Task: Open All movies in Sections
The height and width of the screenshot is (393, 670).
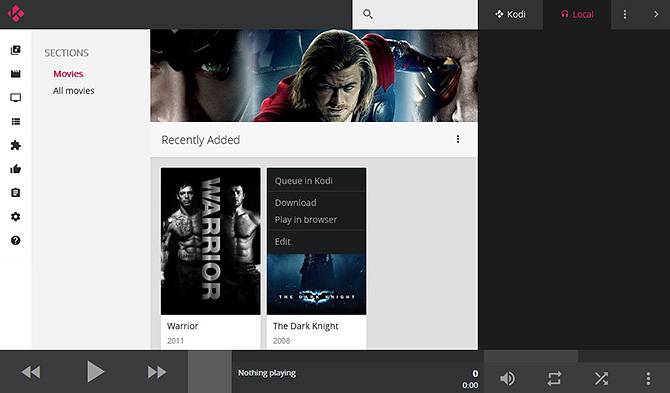Action: pos(73,91)
